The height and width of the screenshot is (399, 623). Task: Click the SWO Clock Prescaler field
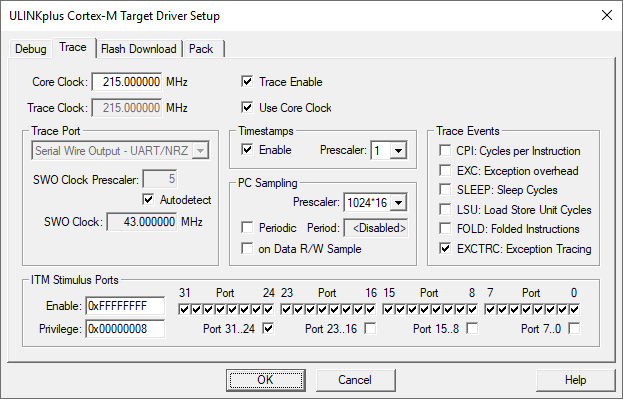pos(160,179)
